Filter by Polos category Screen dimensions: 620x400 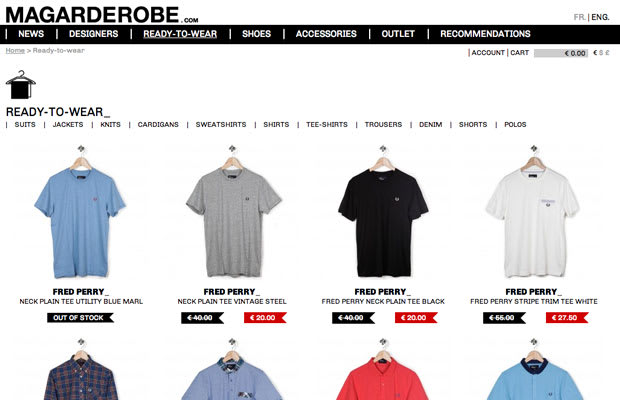point(515,125)
